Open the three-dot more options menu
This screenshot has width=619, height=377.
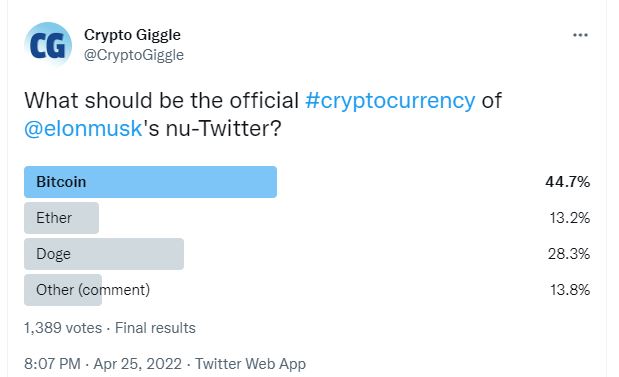point(580,35)
